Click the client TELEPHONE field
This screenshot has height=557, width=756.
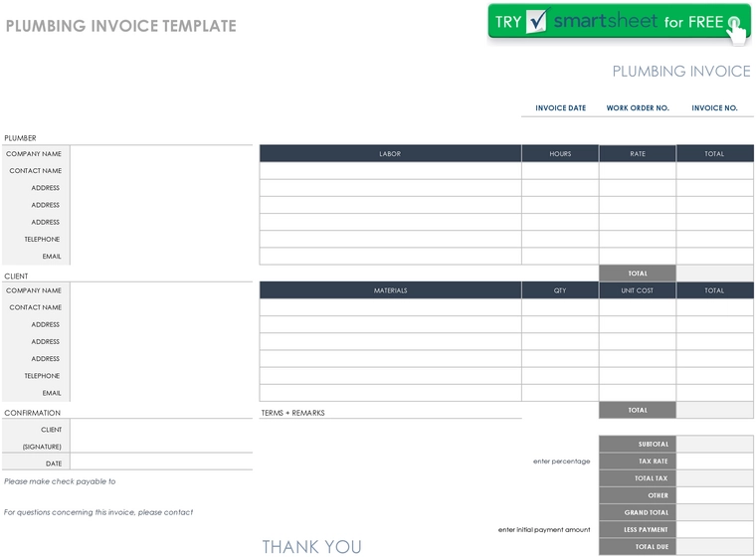pos(161,376)
